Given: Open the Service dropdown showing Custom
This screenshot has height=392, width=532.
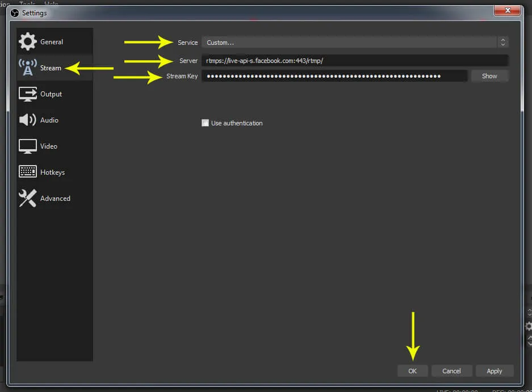Looking at the screenshot, I should [349, 43].
